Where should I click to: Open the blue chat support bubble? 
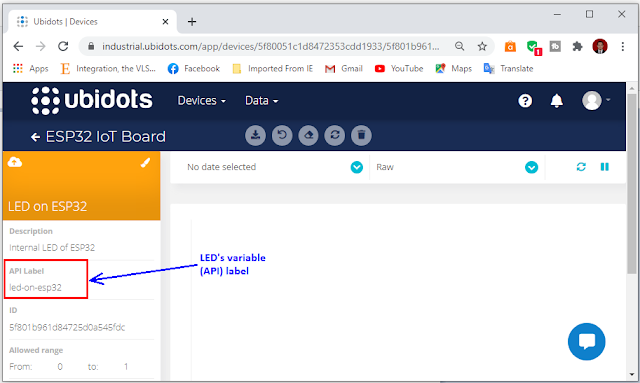587,341
